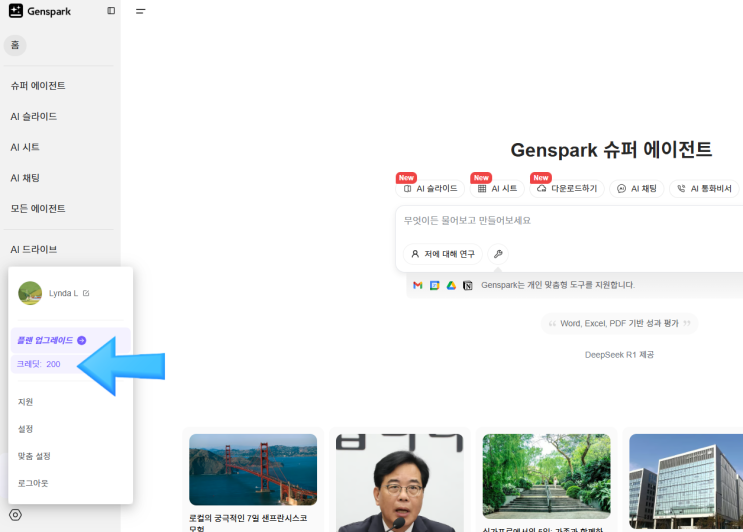Click the Google Calendar icon

(x=435, y=285)
